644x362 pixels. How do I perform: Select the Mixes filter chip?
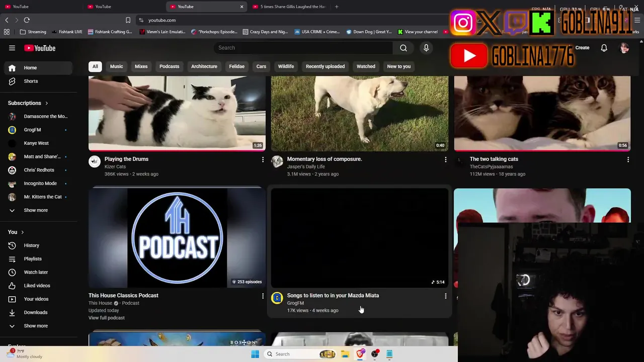(x=141, y=66)
